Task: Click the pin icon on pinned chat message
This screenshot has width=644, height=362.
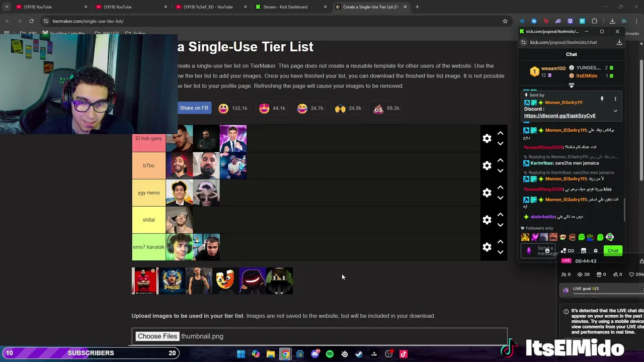Action: (x=602, y=99)
